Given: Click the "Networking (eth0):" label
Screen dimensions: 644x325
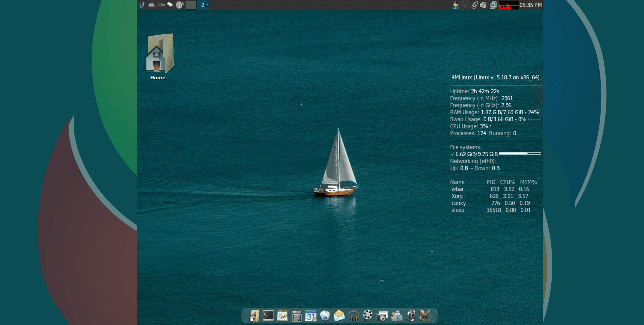Looking at the screenshot, I should pos(473,161).
